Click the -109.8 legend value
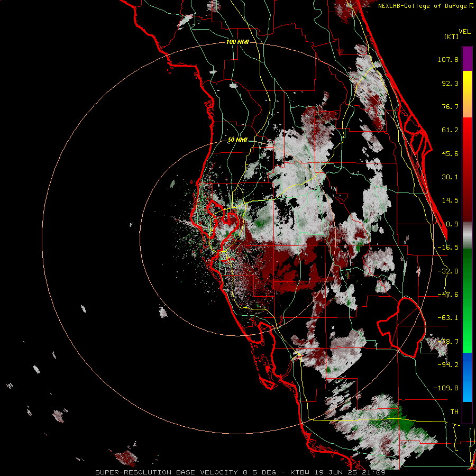Viewport: 476px width, 476px height. [446, 388]
